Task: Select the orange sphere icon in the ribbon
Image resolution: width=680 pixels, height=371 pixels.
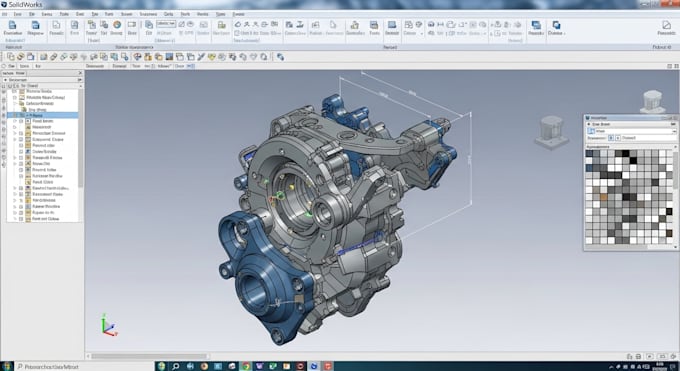Action: pos(117,25)
